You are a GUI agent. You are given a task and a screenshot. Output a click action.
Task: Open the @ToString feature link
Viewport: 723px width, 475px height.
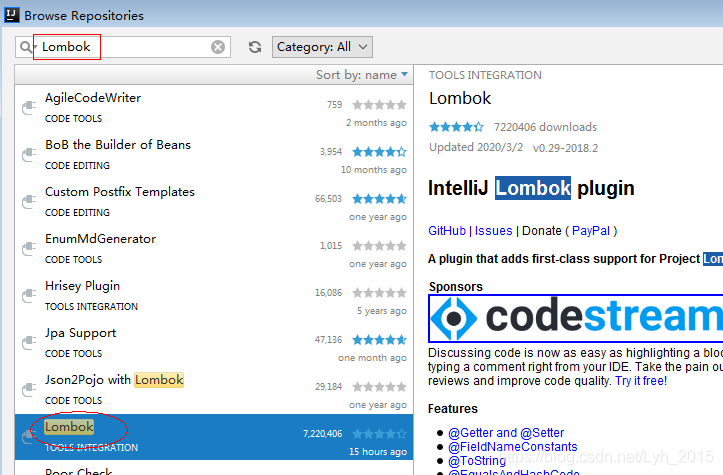[x=477, y=461]
